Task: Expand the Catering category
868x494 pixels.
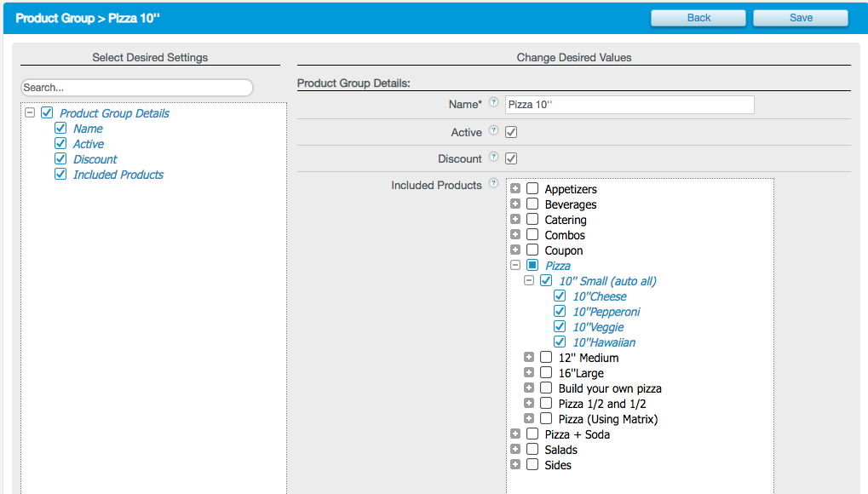Action: coord(515,220)
